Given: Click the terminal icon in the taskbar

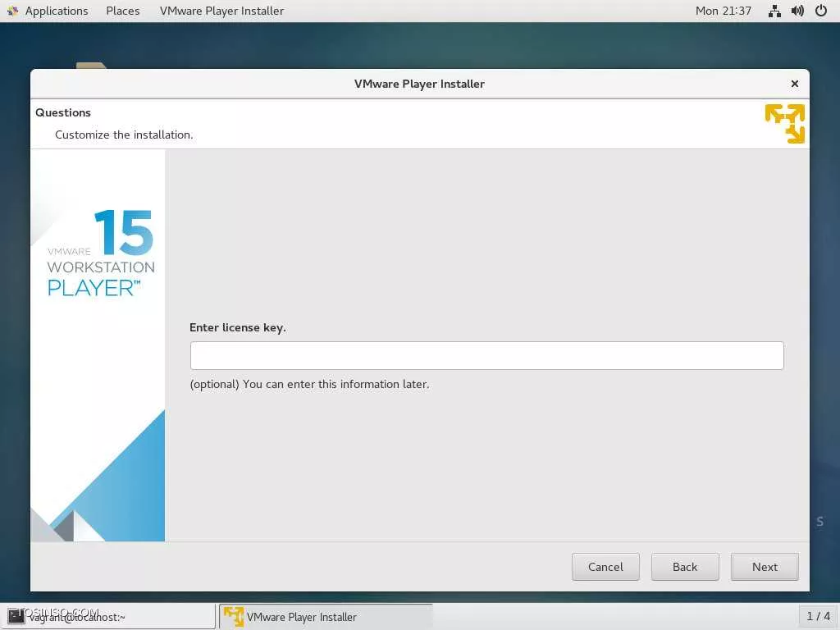Looking at the screenshot, I should [16, 617].
